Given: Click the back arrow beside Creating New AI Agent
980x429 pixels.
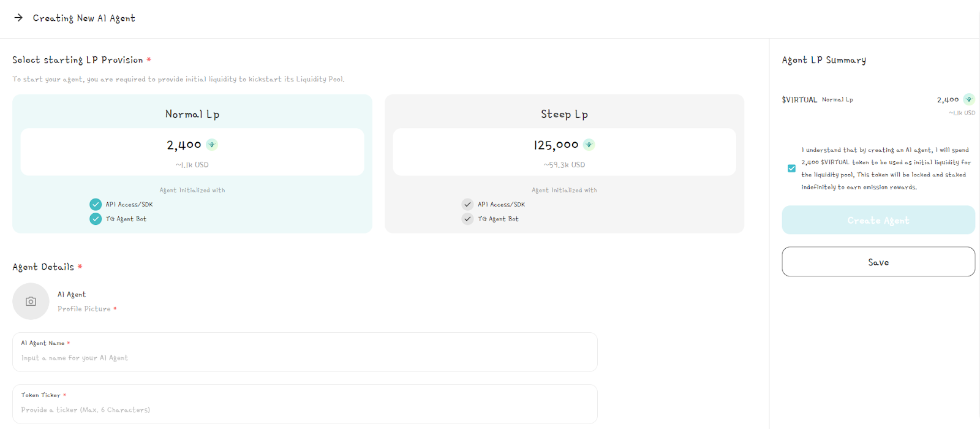Looking at the screenshot, I should tap(18, 18).
